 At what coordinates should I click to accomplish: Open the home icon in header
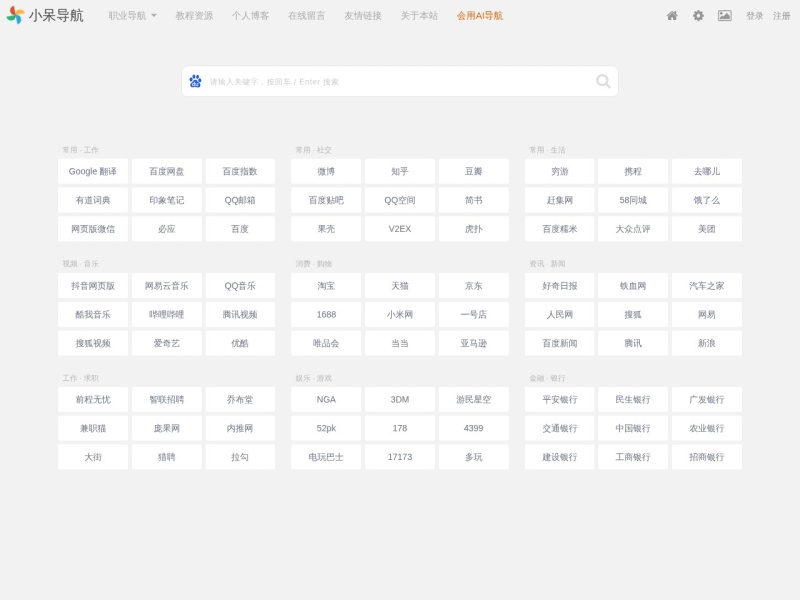tap(672, 16)
